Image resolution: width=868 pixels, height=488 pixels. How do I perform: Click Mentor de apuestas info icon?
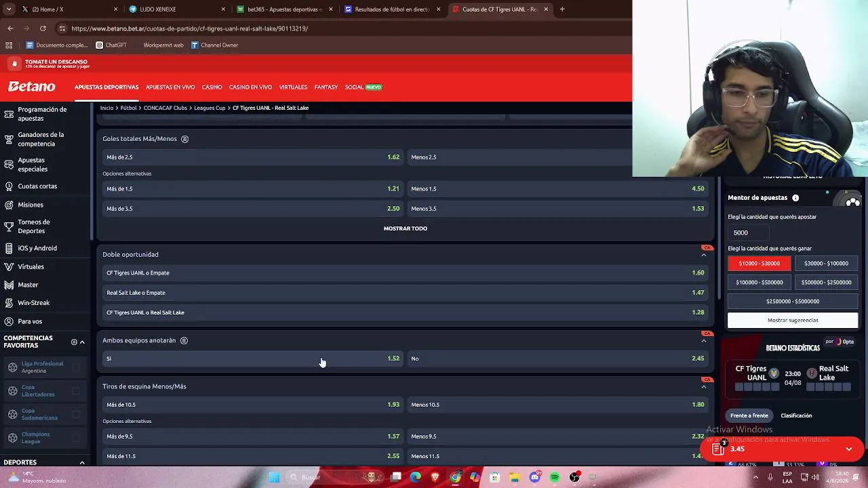[x=795, y=198]
